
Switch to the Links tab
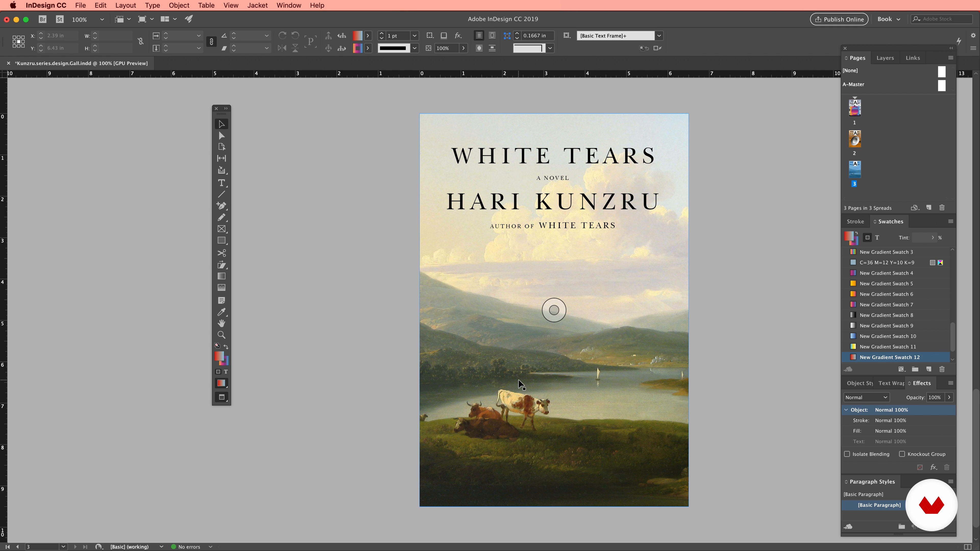pyautogui.click(x=913, y=58)
